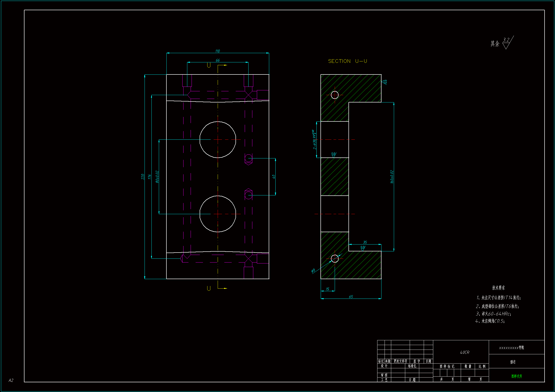Click the A2 sheet size label
The width and height of the screenshot is (555, 392).
11,380
